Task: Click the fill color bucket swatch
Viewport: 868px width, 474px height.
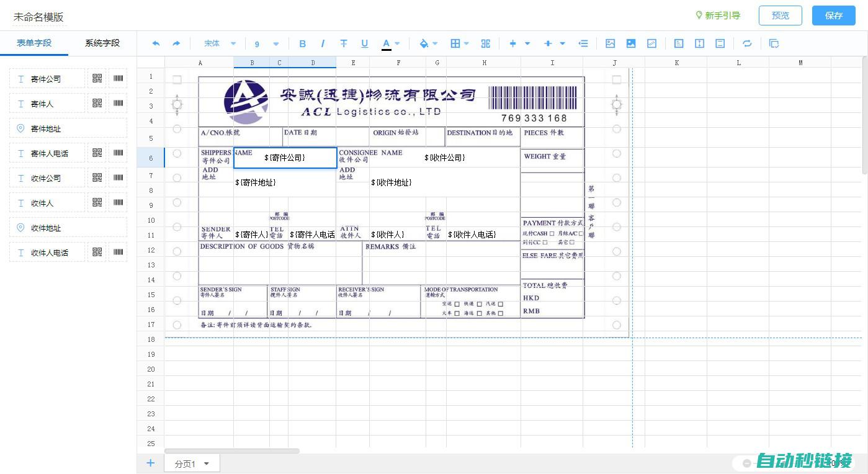Action: click(424, 43)
